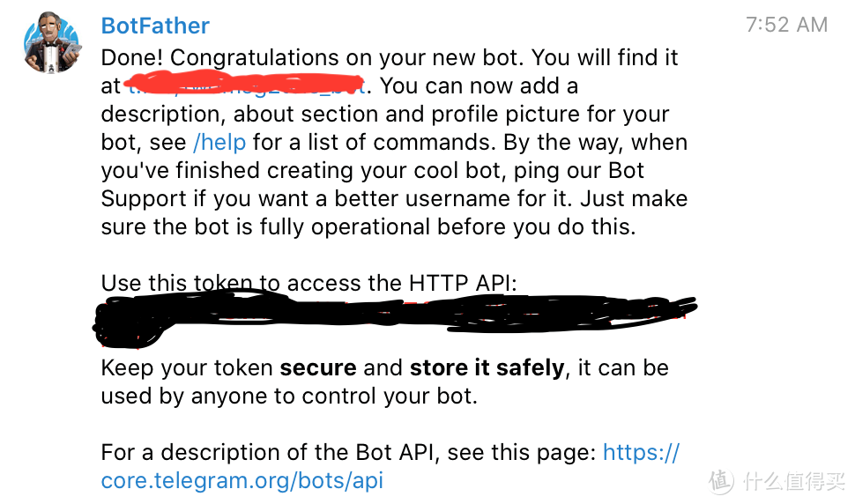Click the circular 值 watermark icon

(721, 480)
